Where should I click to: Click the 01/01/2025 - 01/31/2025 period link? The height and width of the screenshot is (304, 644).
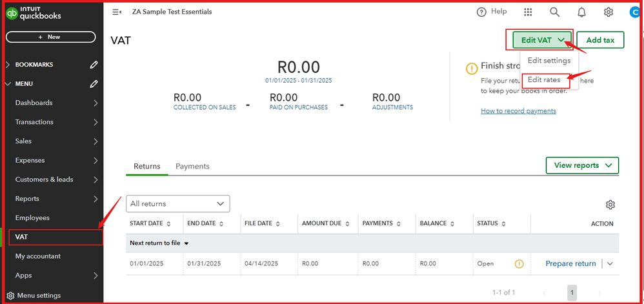point(299,81)
